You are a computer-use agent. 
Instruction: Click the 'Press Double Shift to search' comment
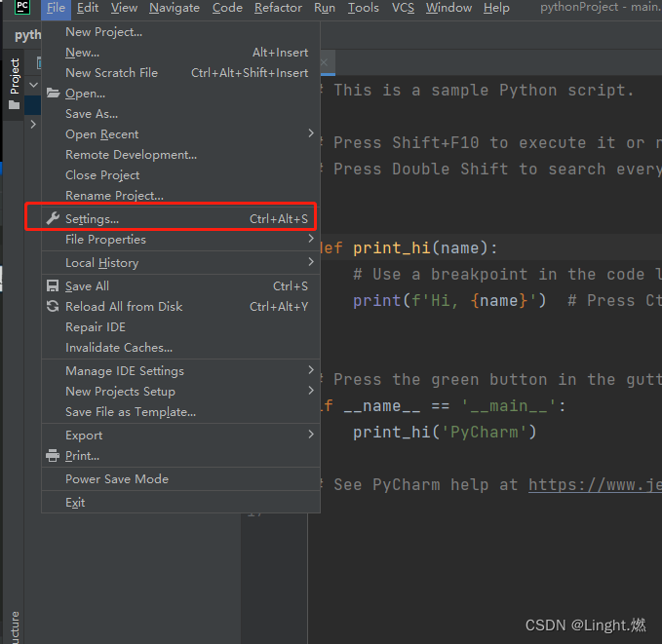point(491,169)
